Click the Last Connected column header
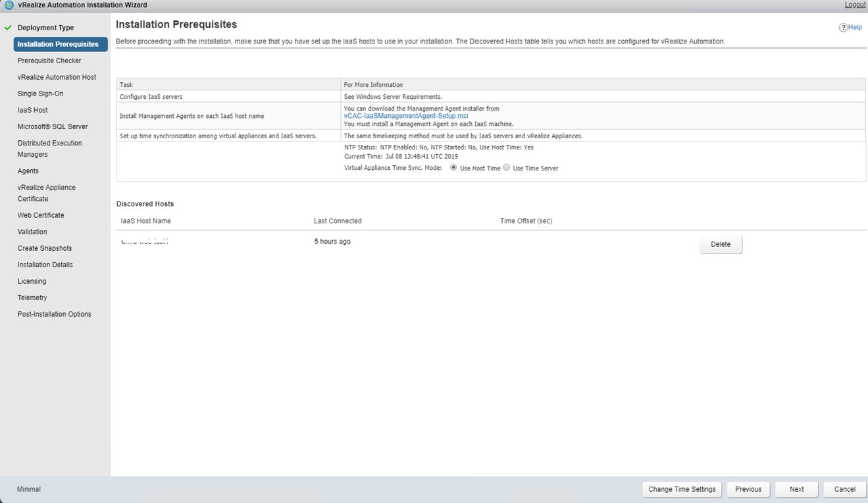This screenshot has height=503, width=868. point(338,221)
